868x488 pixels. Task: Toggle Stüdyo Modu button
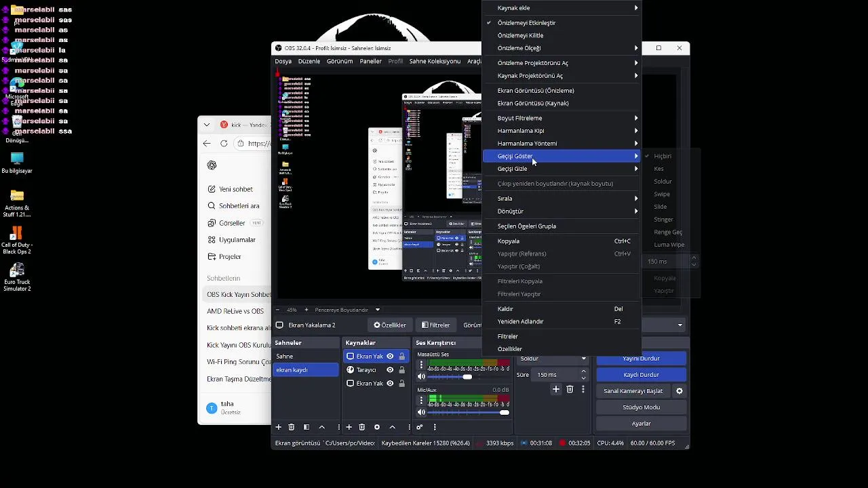click(x=641, y=407)
